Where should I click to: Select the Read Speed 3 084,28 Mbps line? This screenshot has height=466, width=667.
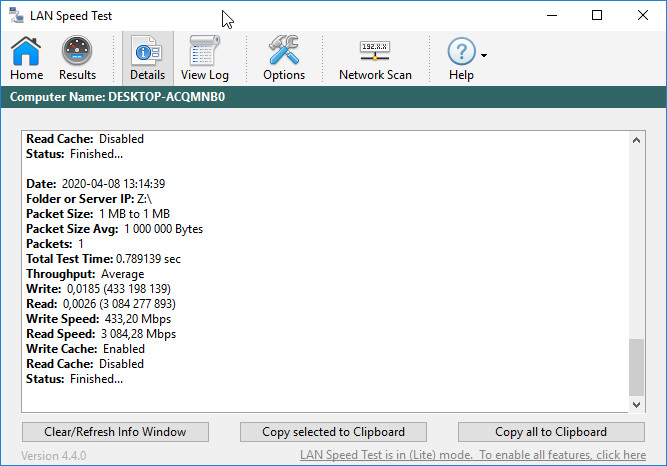click(x=101, y=334)
